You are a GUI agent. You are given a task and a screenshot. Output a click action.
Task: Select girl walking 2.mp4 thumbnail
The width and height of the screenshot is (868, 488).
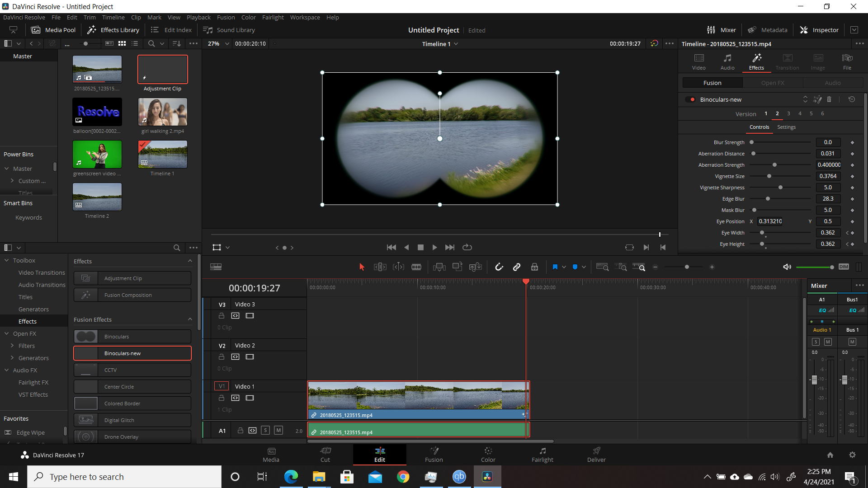[163, 112]
